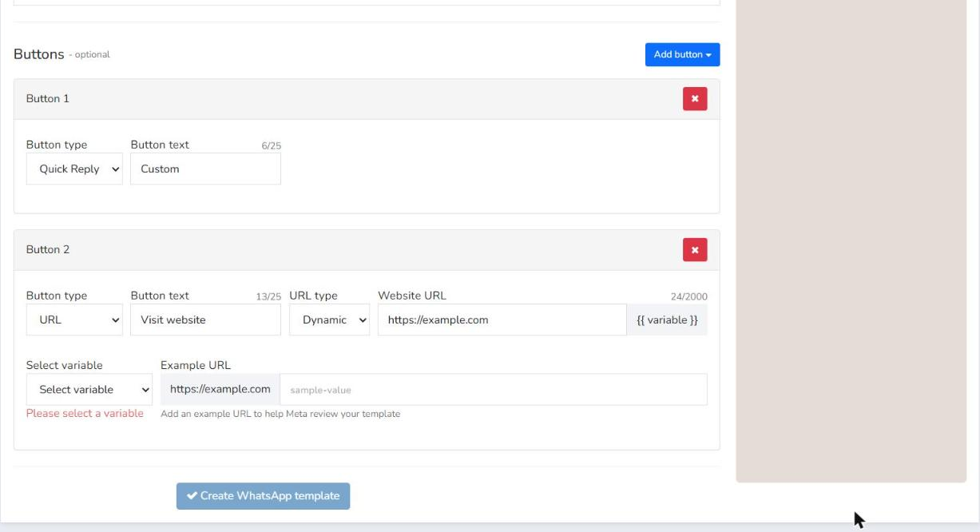Viewport: 980px width, 532px height.
Task: Click the Example URL https://example.com prefix
Action: point(220,390)
